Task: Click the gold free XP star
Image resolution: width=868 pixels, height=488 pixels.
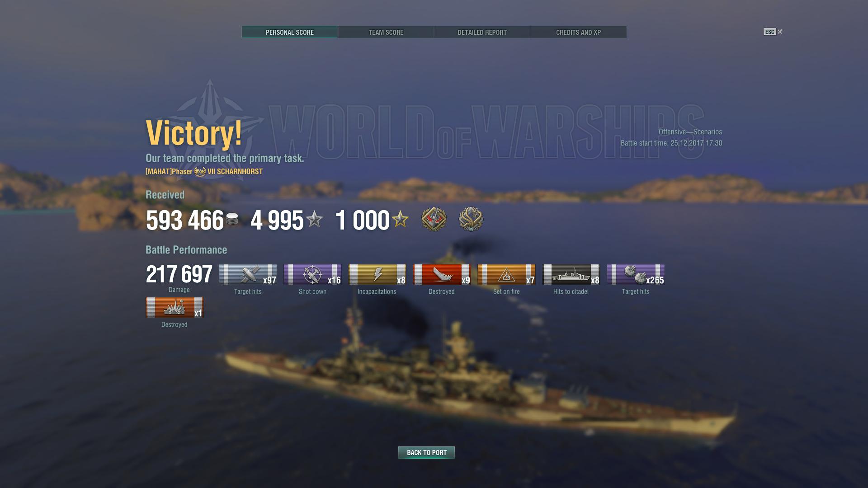Action: click(x=400, y=220)
